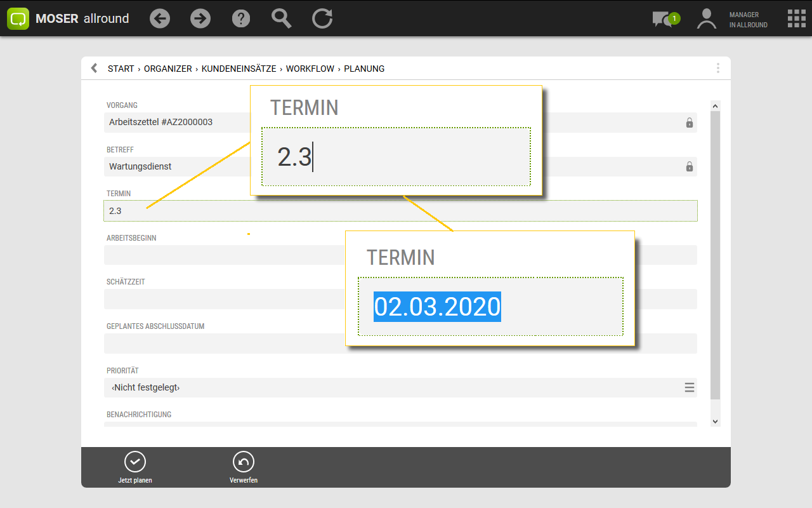Navigate to Kundeneinsätze in the breadcrumb

pos(239,69)
